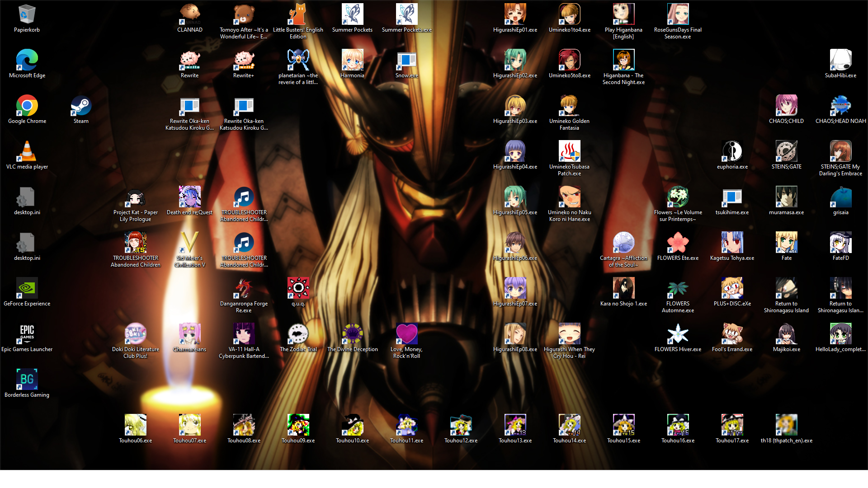
Task: Click the Touhou06.exe icon
Action: coord(135,425)
